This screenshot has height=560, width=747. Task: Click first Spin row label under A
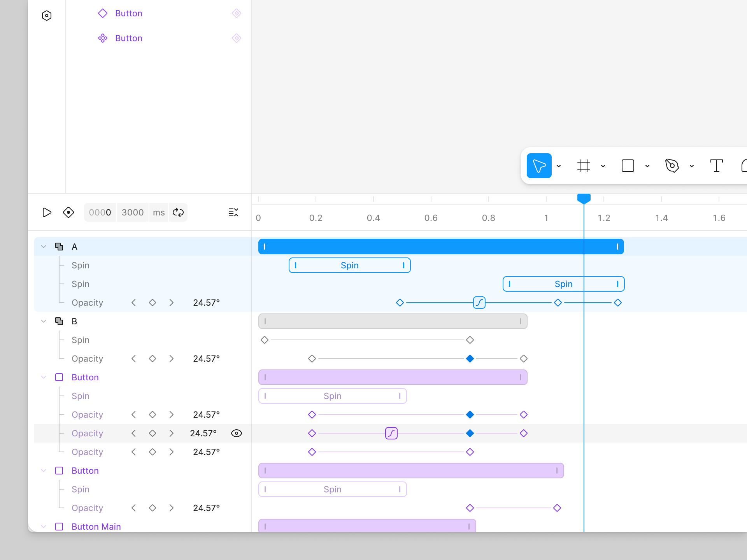81,265
